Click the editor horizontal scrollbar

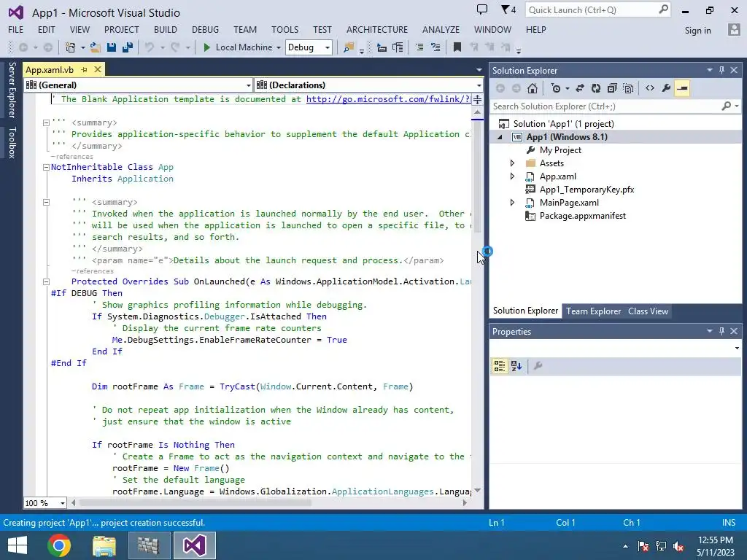(268, 503)
